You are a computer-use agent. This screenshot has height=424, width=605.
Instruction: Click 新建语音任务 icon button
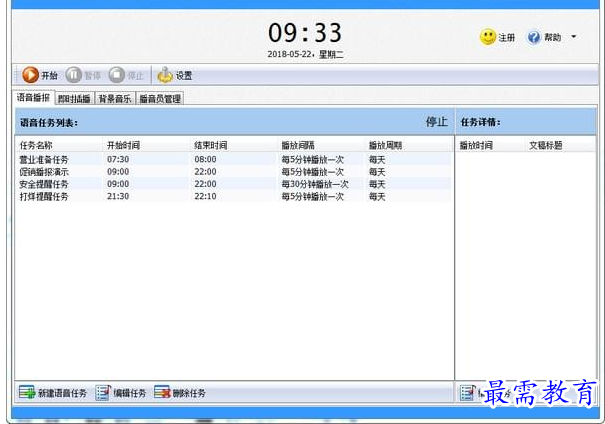click(x=53, y=393)
